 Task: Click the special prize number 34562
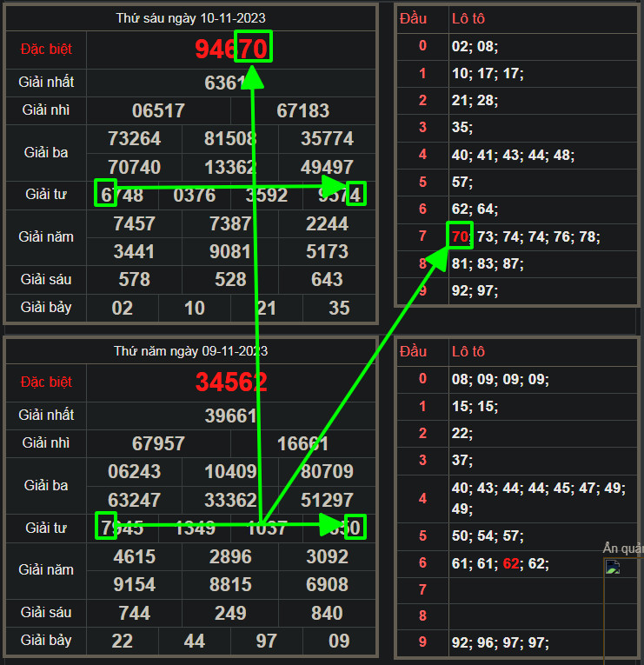click(x=231, y=382)
